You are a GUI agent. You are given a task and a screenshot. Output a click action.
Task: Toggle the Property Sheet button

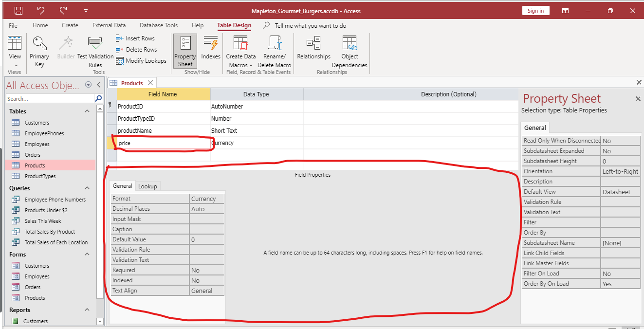pos(185,51)
